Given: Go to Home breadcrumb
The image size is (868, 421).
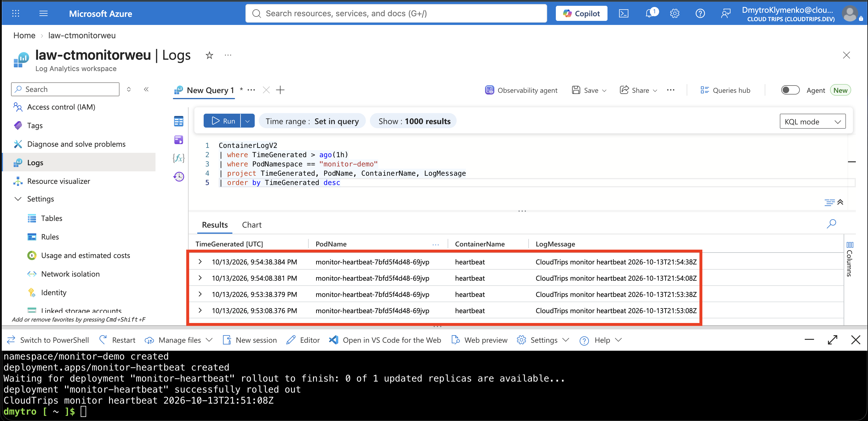Looking at the screenshot, I should [24, 35].
